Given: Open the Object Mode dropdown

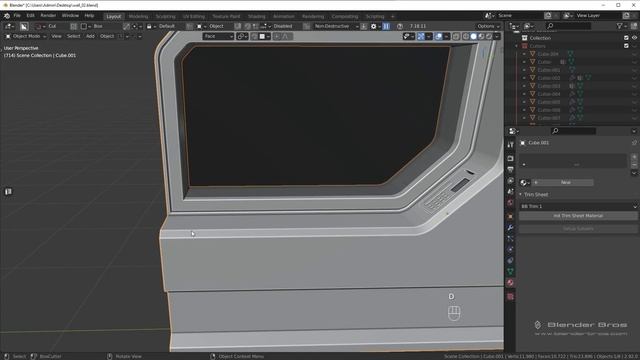Looking at the screenshot, I should pos(25,36).
